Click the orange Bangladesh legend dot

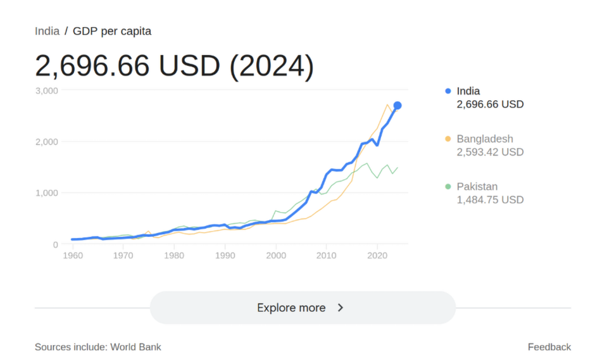(x=448, y=139)
